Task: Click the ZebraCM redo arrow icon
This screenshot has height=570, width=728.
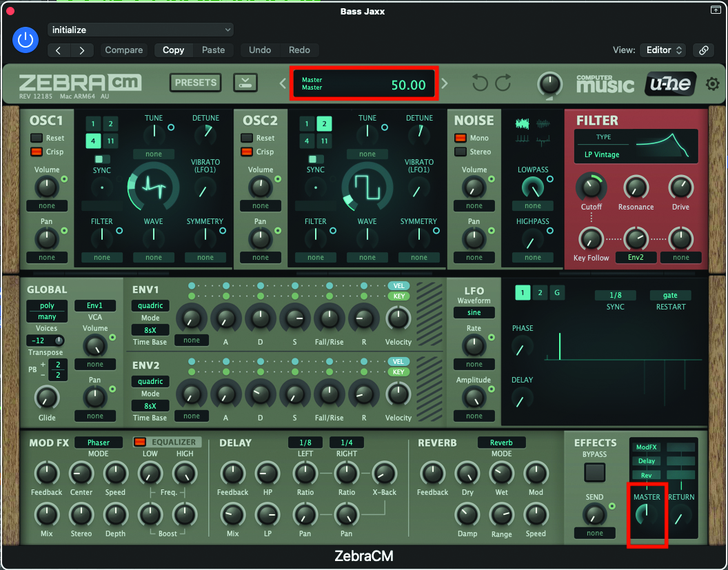Action: 503,83
